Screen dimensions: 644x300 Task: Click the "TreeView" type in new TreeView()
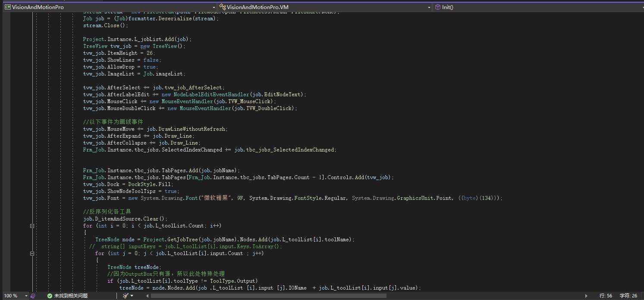(x=164, y=46)
